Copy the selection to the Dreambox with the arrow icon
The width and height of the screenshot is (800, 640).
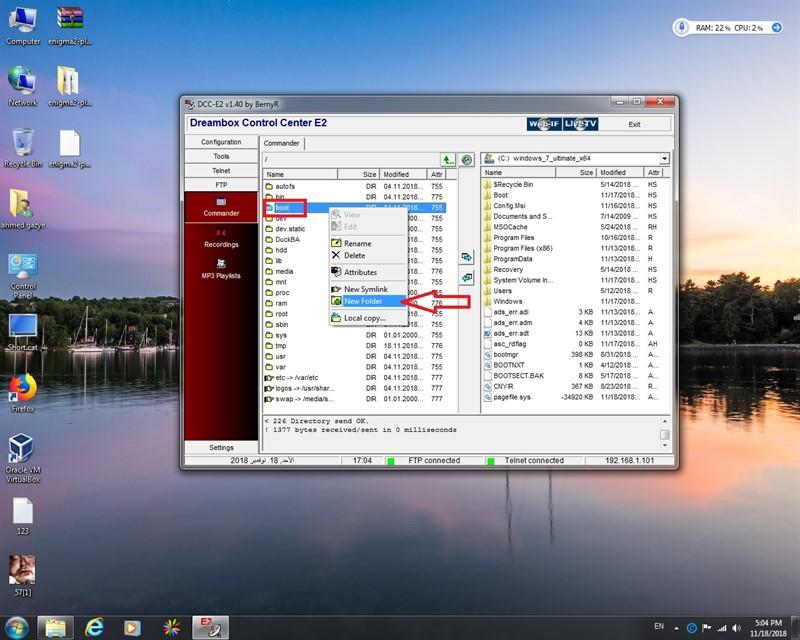[466, 278]
